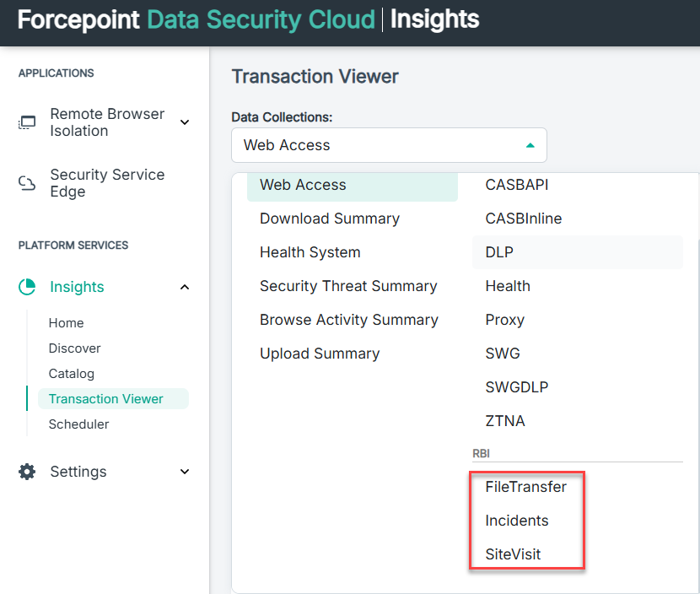Screen dimensions: 700x594
Task: Select Transaction Viewer in sidebar
Action: tap(106, 399)
